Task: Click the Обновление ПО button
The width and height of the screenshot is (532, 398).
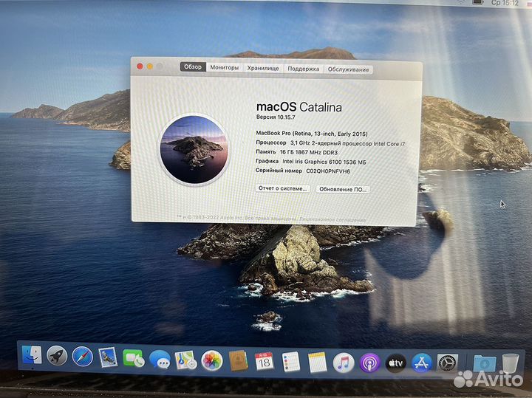Action: pos(343,189)
